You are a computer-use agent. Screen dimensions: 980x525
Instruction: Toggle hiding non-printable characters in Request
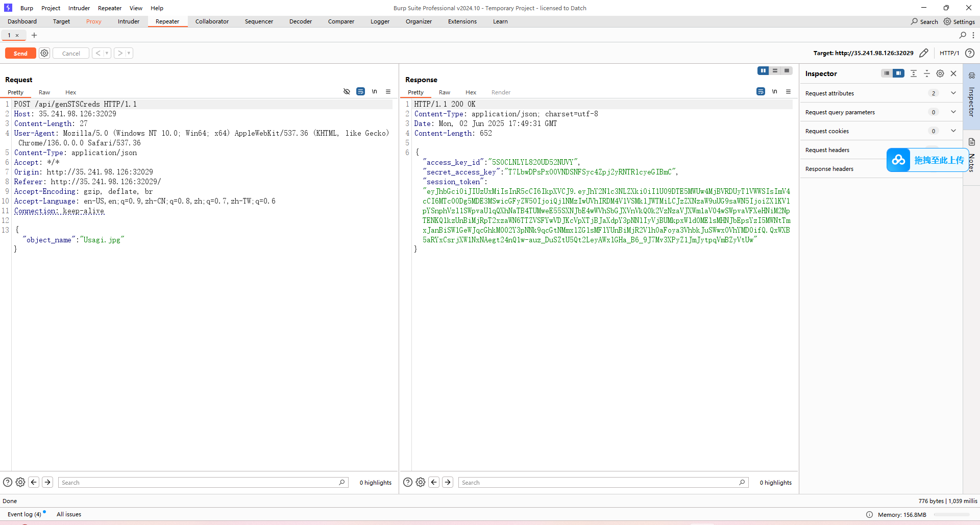point(347,92)
